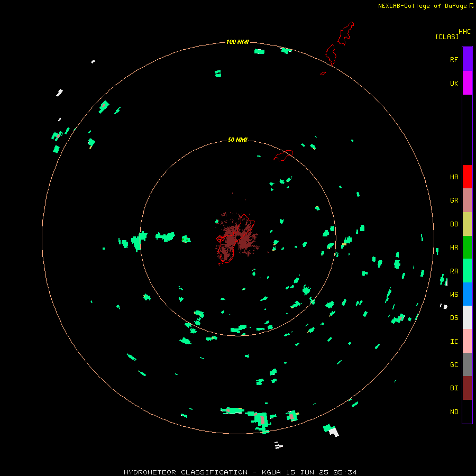Click the [CLAS] legend header
The width and height of the screenshot is (476, 476).
pos(447,36)
